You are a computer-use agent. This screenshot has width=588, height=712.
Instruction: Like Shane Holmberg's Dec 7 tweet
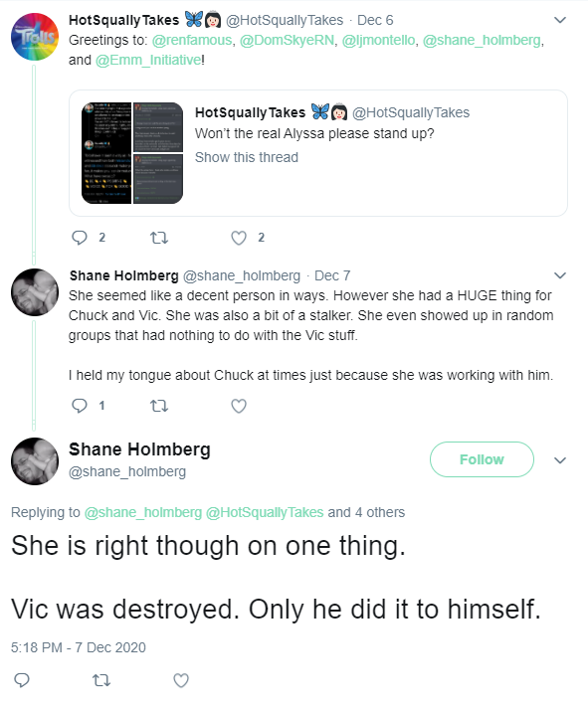click(239, 406)
